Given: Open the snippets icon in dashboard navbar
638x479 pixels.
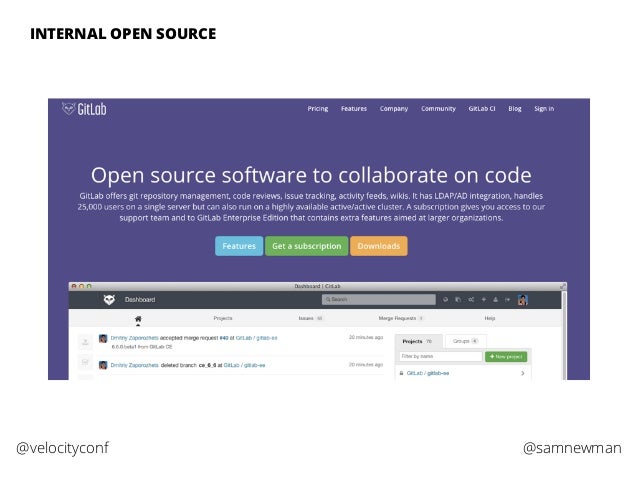Looking at the screenshot, I should point(458,300).
